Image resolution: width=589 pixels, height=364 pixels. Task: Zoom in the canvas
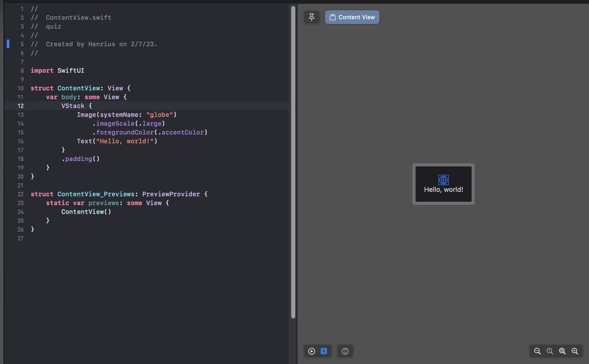point(575,351)
